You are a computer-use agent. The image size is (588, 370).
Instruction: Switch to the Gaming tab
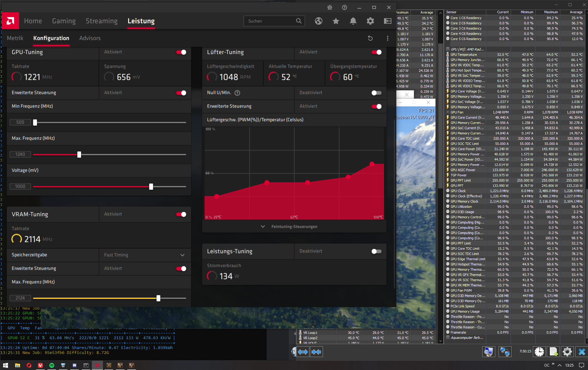coord(64,21)
